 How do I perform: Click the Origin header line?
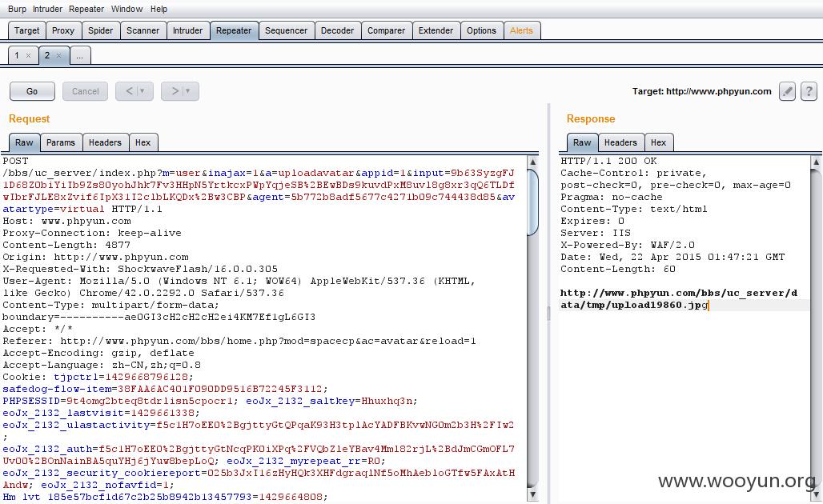click(x=95, y=257)
